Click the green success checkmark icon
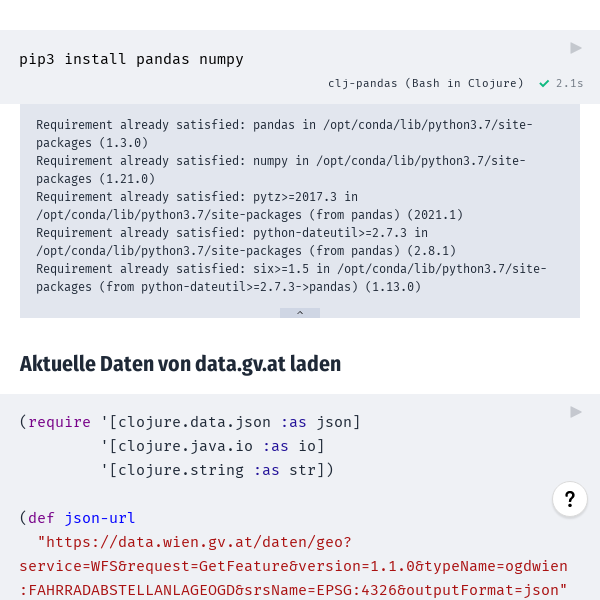600x600 pixels. click(x=544, y=84)
